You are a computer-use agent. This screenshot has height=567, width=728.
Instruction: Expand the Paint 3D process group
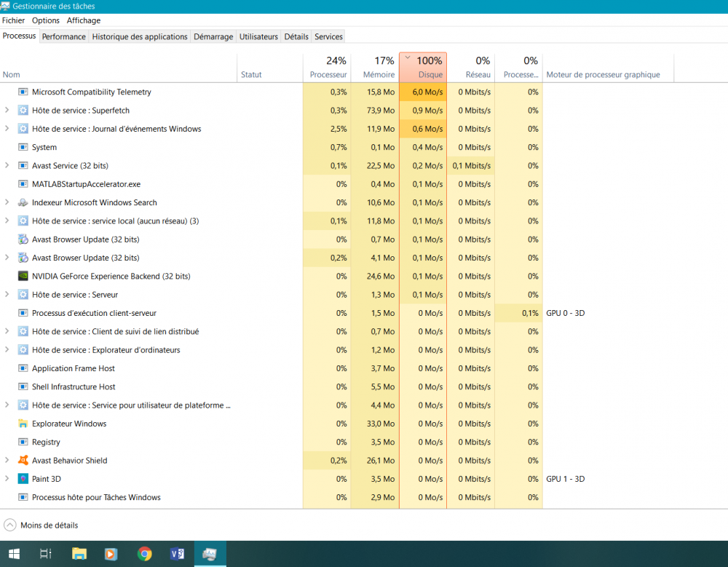click(7, 479)
